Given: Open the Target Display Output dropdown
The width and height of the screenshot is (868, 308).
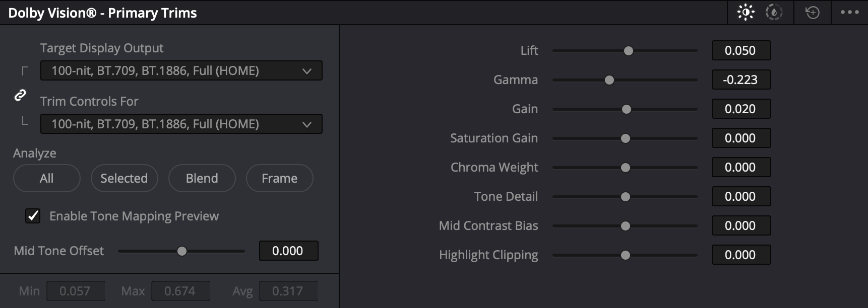Looking at the screenshot, I should coord(181,71).
